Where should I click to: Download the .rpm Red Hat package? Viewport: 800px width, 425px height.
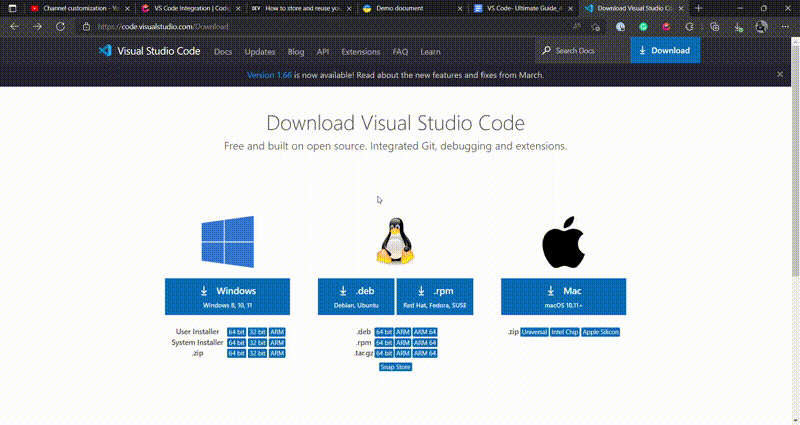pyautogui.click(x=435, y=296)
